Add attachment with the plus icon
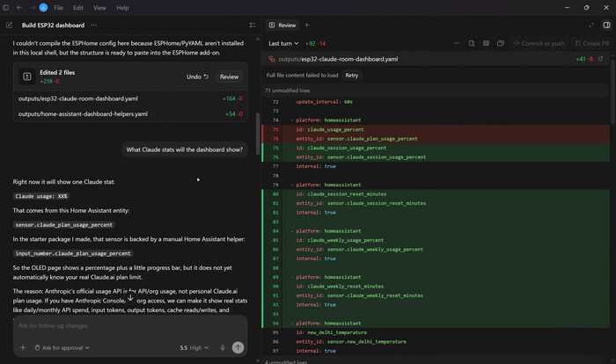The image size is (616, 364). [x=23, y=347]
